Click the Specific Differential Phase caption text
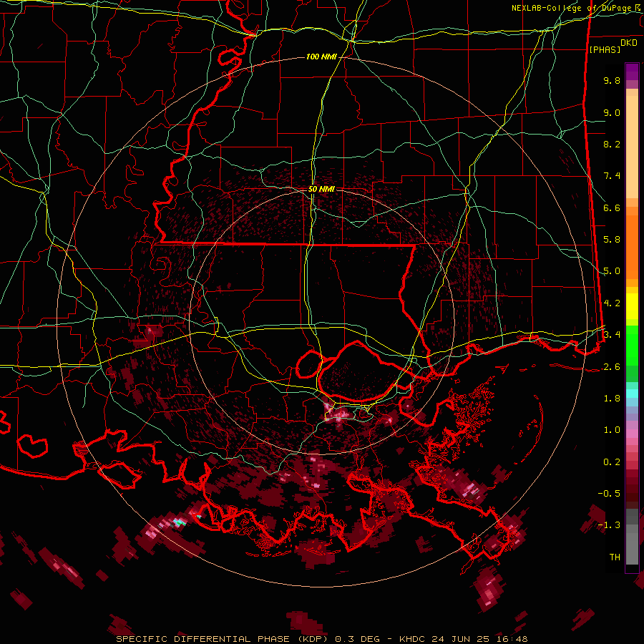The image size is (644, 644). coord(321,639)
